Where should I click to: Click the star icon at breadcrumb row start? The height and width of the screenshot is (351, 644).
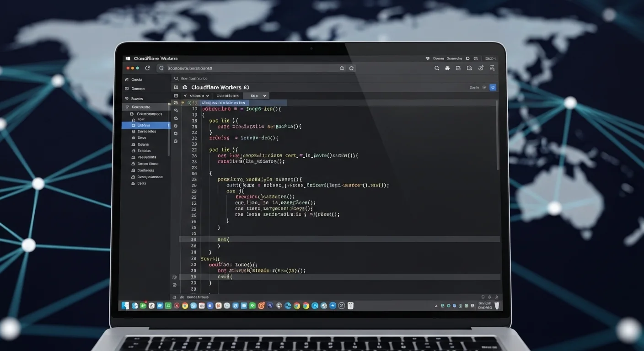click(x=183, y=103)
